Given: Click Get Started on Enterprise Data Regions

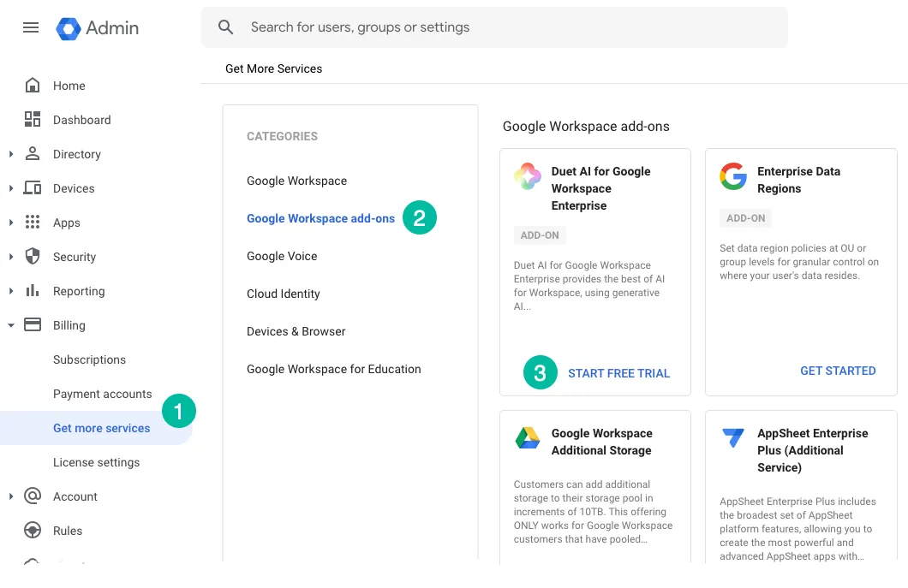Looking at the screenshot, I should tap(838, 371).
